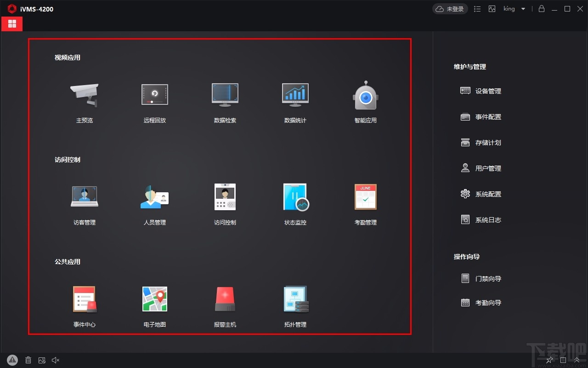The width and height of the screenshot is (588, 368).
Task: Mute the alarm sound in status bar
Action: 55,360
